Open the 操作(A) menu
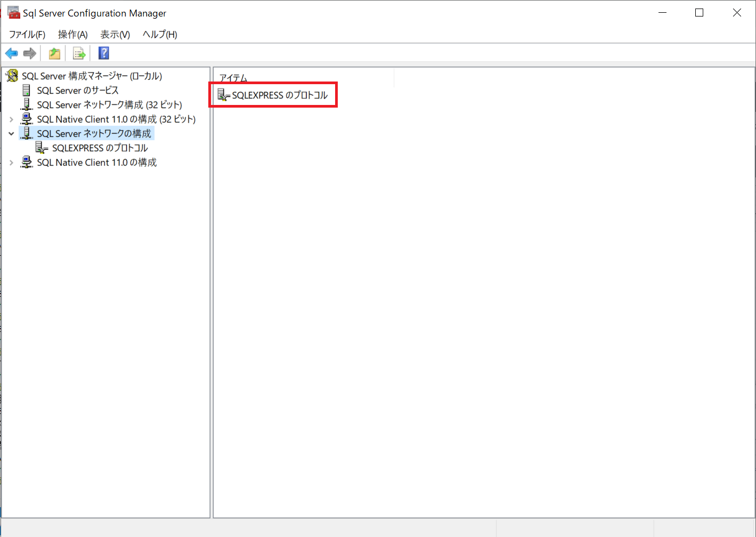756x537 pixels. click(72, 35)
